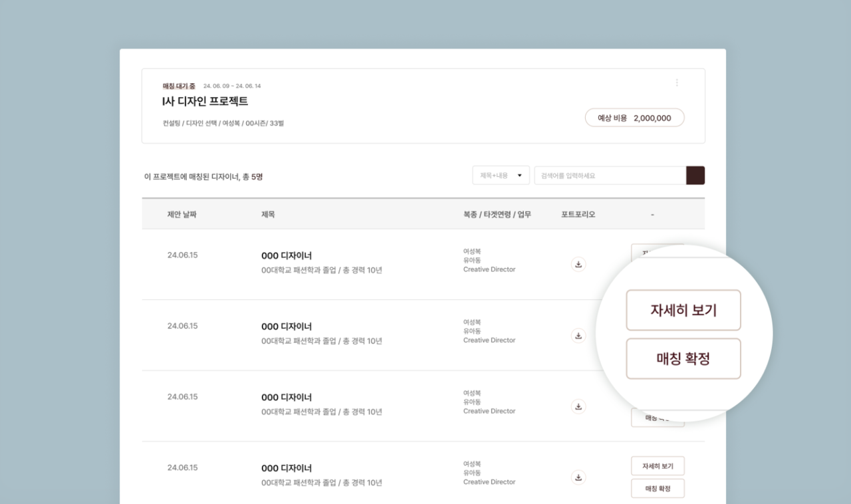The height and width of the screenshot is (504, 851).
Task: Click the 매칭 대기 중 status label
Action: tap(179, 86)
